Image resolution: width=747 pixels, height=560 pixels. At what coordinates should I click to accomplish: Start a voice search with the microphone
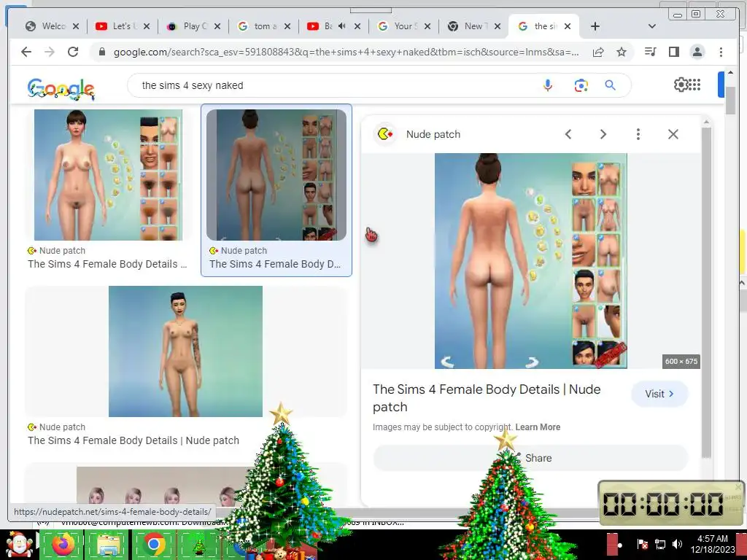(548, 85)
